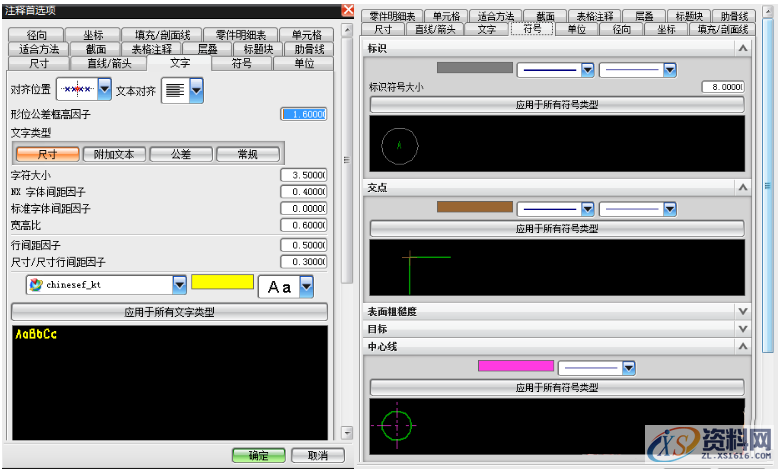Select the 尺寸 text type toggle
This screenshot has width=779, height=469.
(x=47, y=154)
